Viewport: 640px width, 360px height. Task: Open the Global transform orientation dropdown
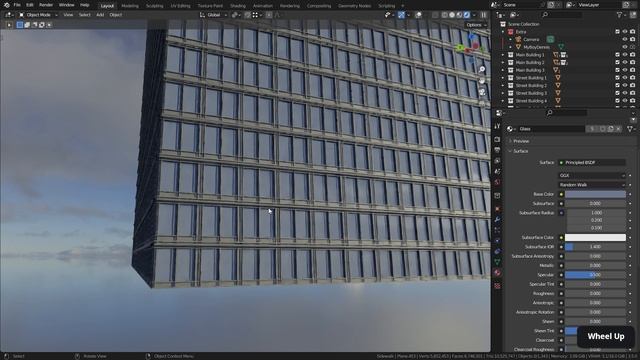[213, 15]
